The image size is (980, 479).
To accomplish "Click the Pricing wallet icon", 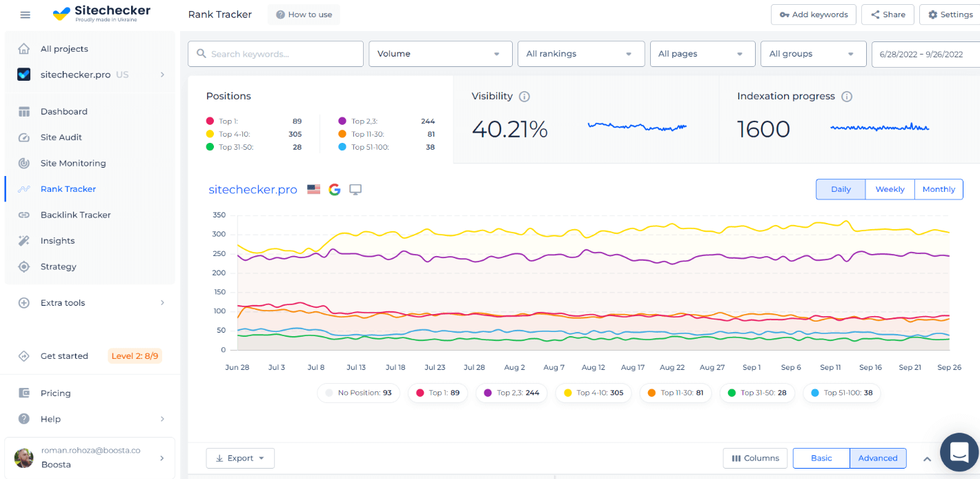I will click(x=24, y=393).
